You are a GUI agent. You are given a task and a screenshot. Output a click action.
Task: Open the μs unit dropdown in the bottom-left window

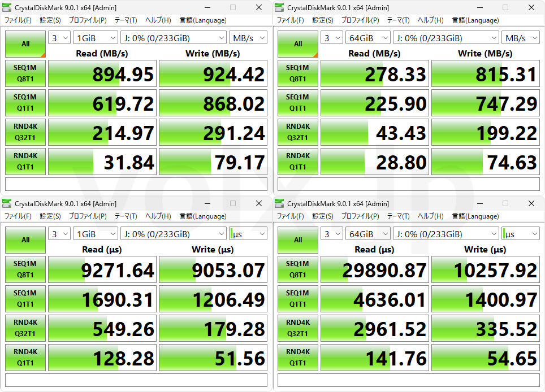coord(248,234)
